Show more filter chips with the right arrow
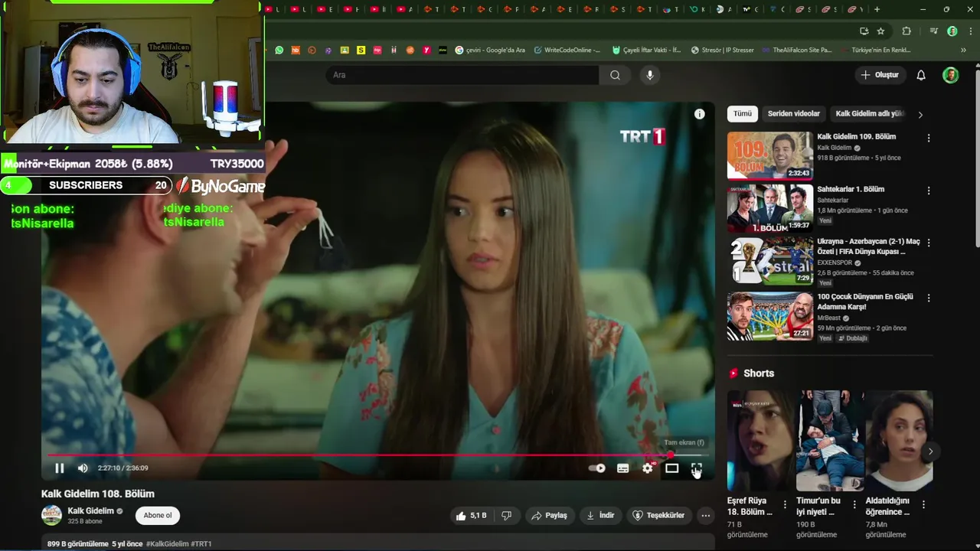The image size is (980, 551). pos(920,115)
